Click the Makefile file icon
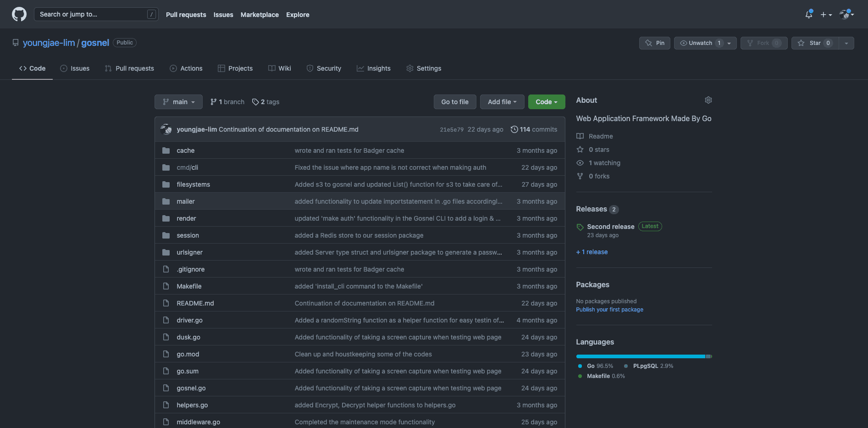Image resolution: width=868 pixels, height=428 pixels. click(x=166, y=286)
